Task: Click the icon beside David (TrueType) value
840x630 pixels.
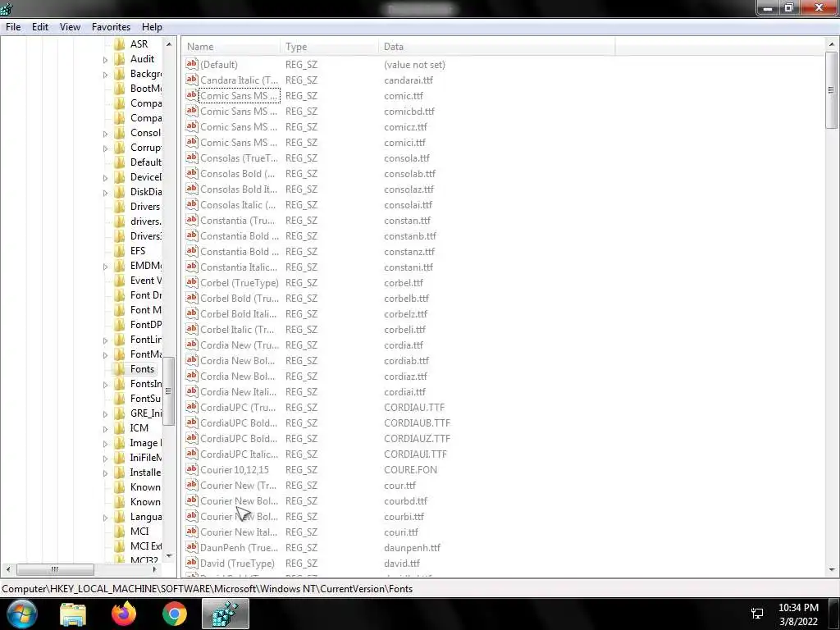Action: tap(192, 563)
